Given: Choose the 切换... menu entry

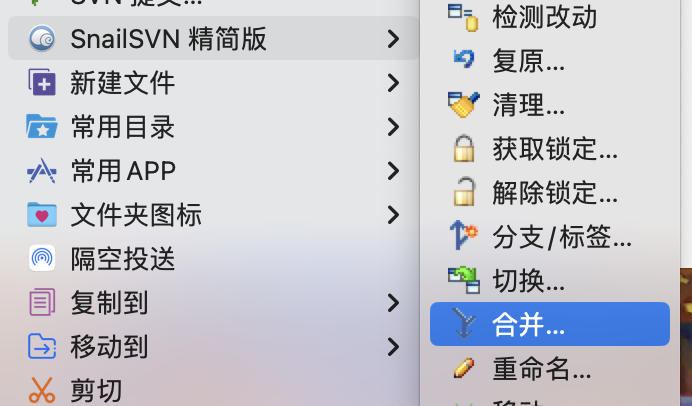Looking at the screenshot, I should [x=550, y=280].
